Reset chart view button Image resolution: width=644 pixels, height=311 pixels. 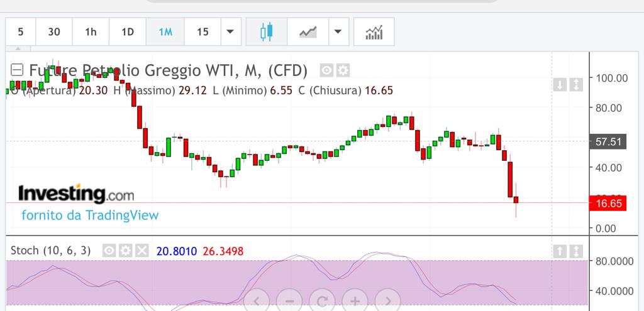[x=322, y=302]
